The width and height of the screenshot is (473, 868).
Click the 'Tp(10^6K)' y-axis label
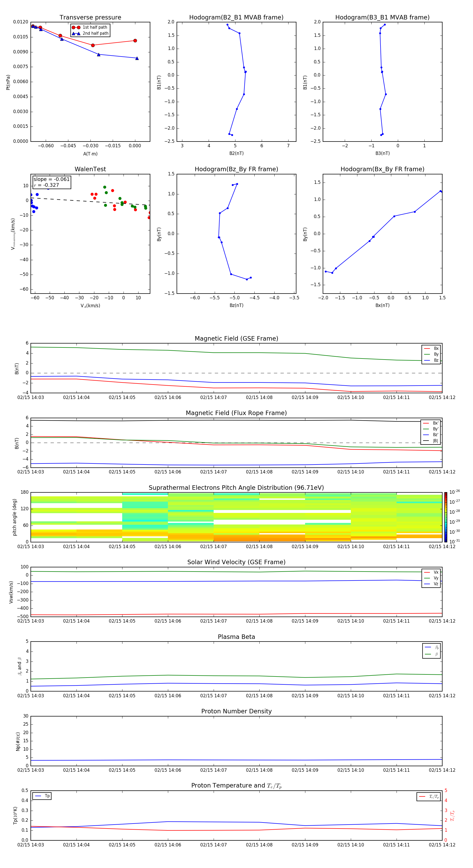click(x=15, y=815)
